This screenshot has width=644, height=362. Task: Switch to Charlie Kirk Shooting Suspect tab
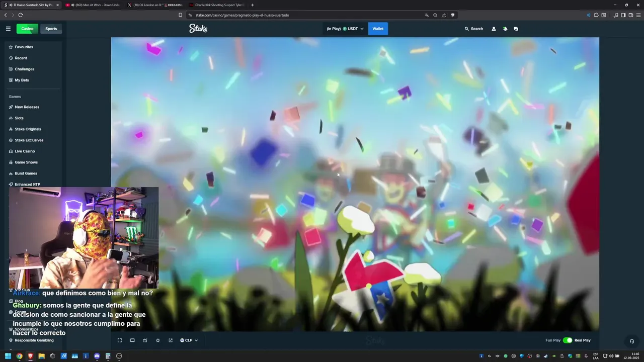click(x=216, y=5)
